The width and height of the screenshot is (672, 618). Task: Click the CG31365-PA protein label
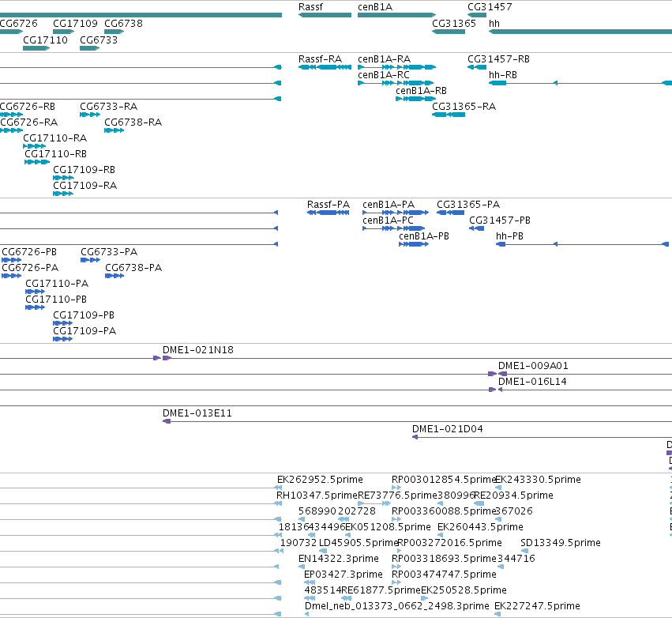pyautogui.click(x=468, y=204)
